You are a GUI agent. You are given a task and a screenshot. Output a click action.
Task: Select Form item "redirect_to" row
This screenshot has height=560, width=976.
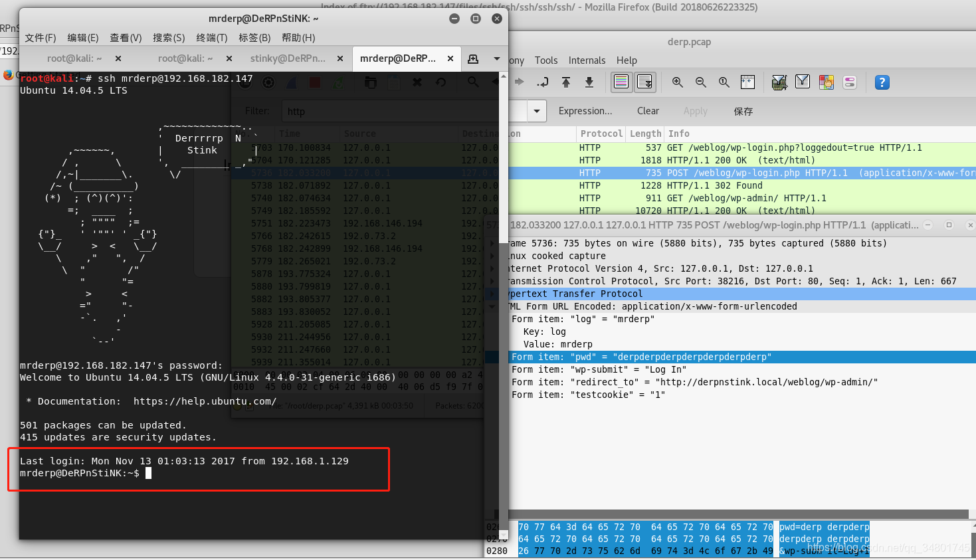pos(742,382)
